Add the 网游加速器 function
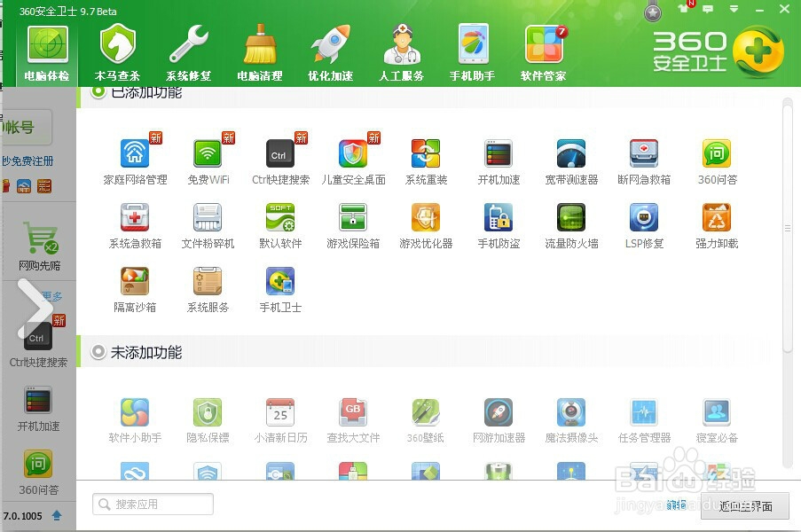Image resolution: width=801 pixels, height=532 pixels. click(499, 420)
